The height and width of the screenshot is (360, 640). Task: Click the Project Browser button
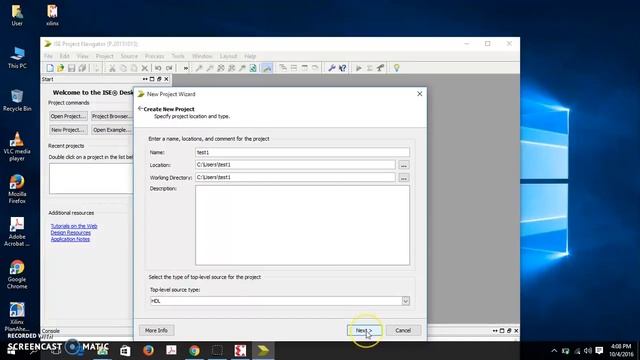(111, 116)
